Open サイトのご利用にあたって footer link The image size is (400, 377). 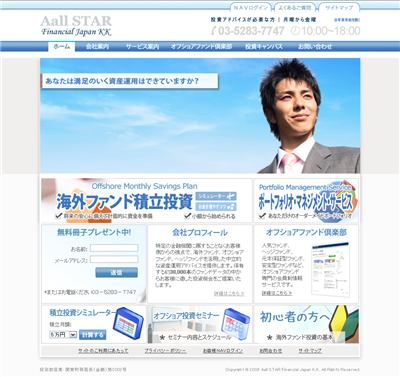point(103,351)
